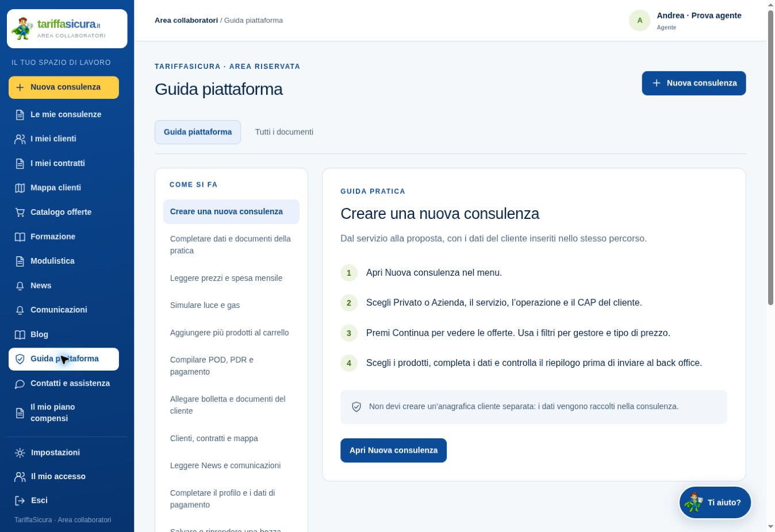Viewport: 775px width, 532px height.
Task: Open Leggere prezzi e spesa mensile topic
Action: pos(231,278)
